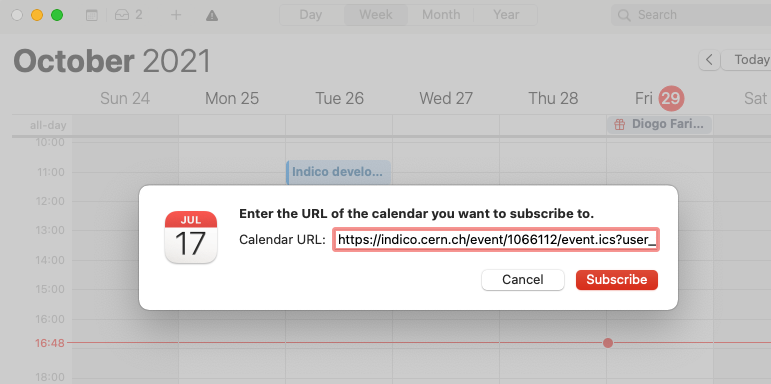Click the magnifier icon in Search
771x384 pixels.
point(624,15)
